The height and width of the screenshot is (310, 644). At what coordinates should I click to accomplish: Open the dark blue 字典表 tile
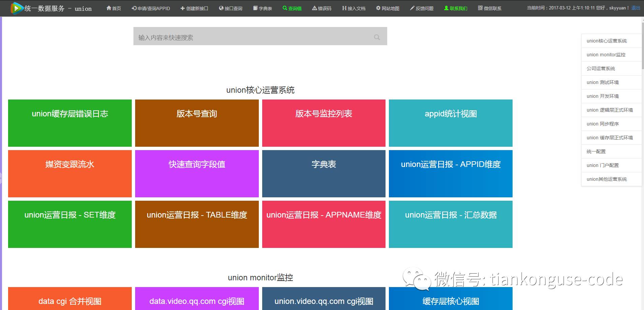324,174
